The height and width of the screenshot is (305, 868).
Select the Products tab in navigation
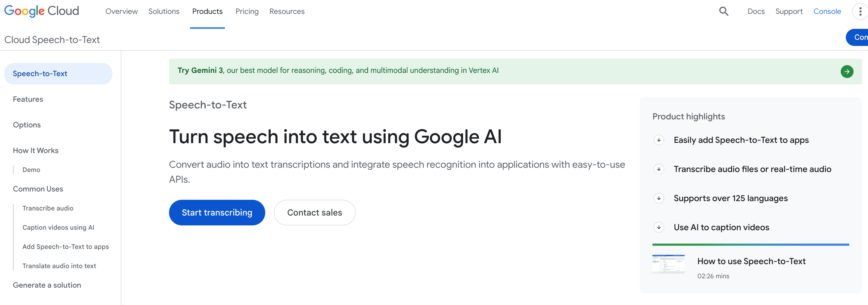point(207,11)
